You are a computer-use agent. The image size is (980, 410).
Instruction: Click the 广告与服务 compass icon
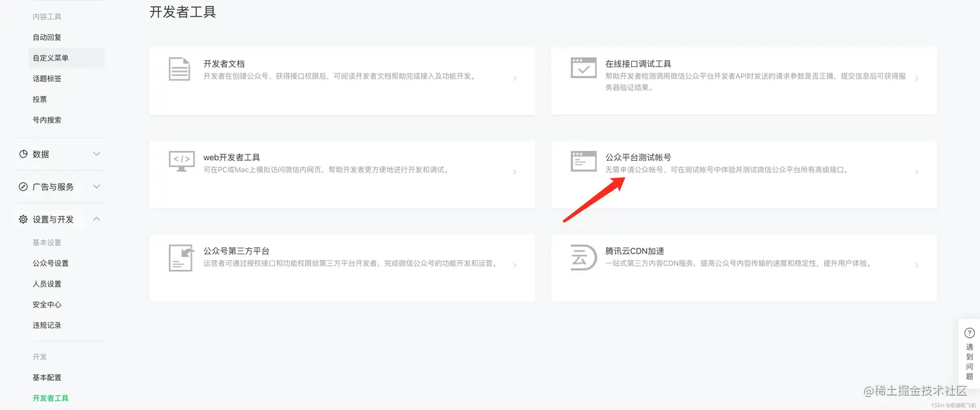click(x=23, y=187)
